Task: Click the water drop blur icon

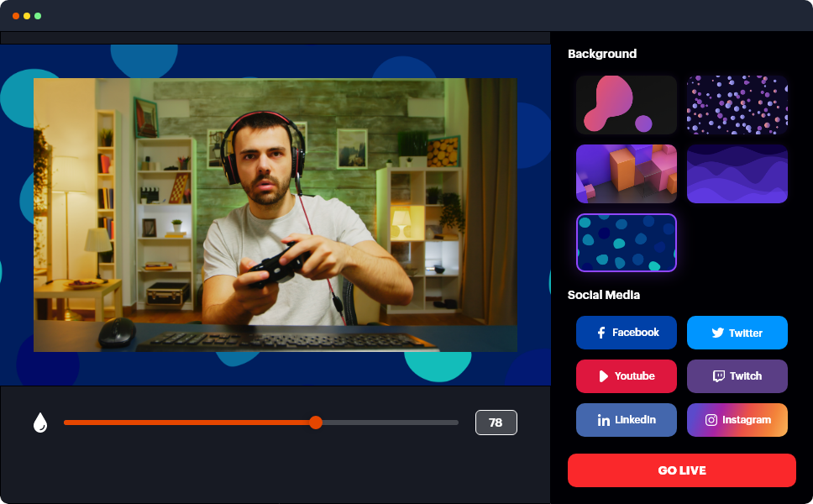Action: point(40,423)
